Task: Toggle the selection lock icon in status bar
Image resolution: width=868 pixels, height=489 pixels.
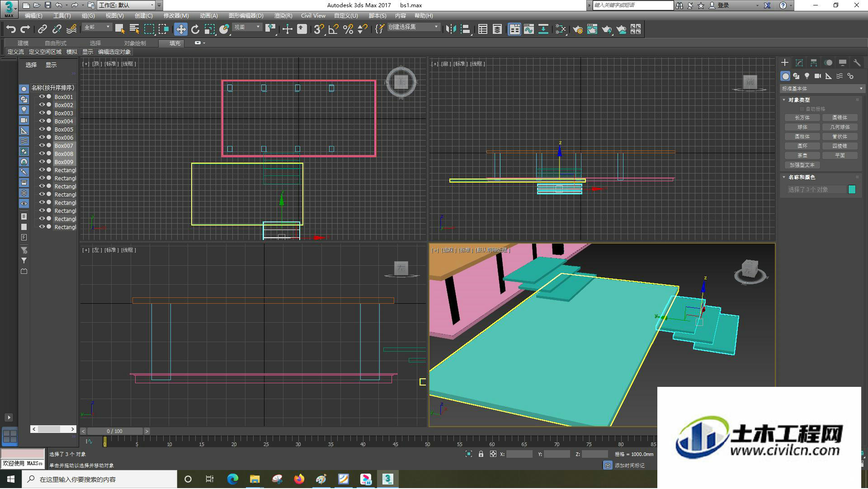Action: 481,454
